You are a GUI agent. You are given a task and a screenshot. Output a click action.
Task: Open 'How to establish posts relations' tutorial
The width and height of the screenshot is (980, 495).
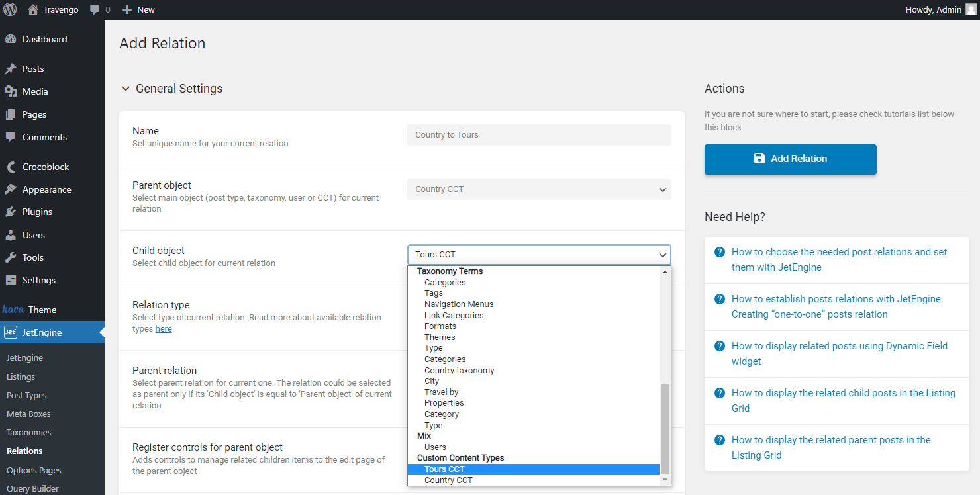(x=838, y=307)
